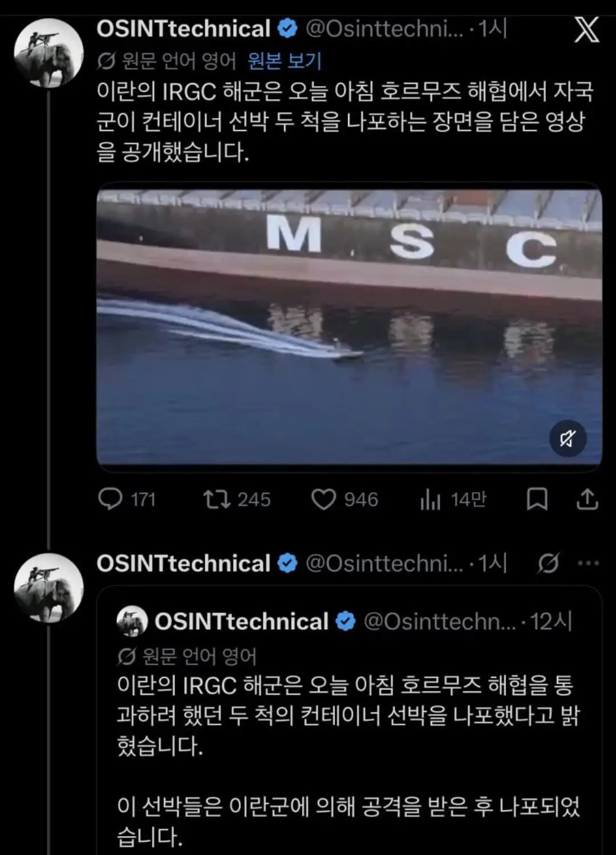Click OSINTtechnical name on the first tweet

(x=183, y=29)
